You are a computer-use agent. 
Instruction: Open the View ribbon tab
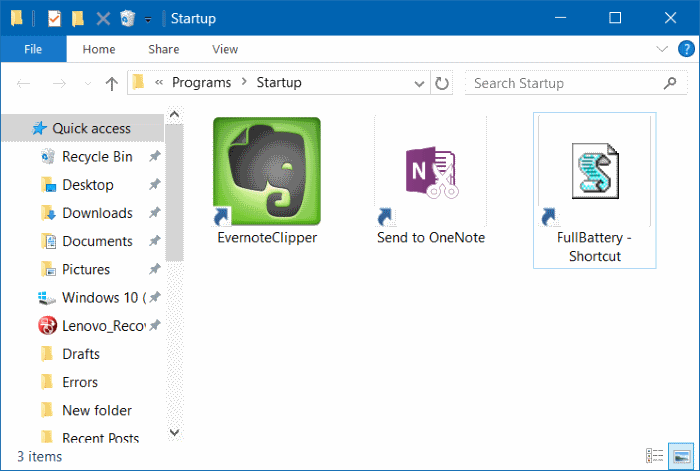225,49
